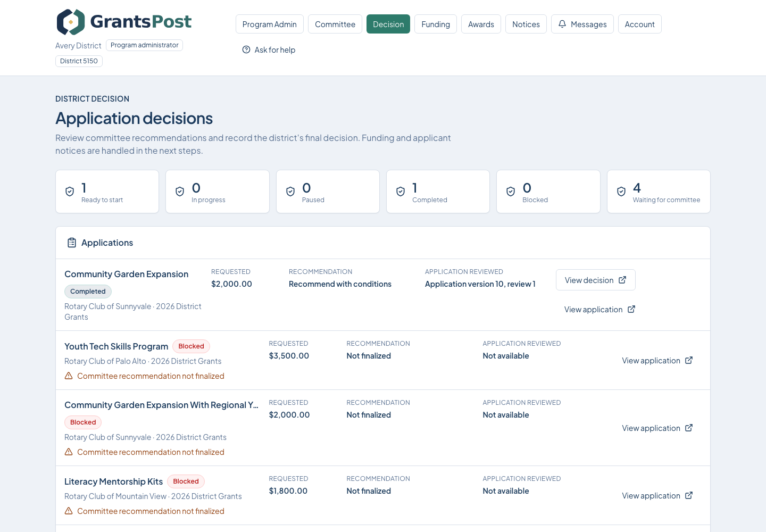Click the $1,800.00 requested amount
Screen dimensions: 766x532
pyautogui.click(x=288, y=491)
